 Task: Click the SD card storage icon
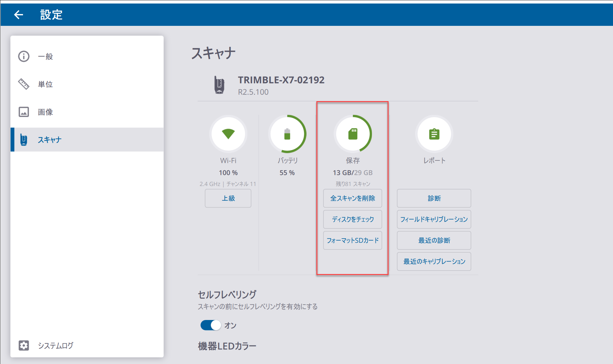coord(353,134)
